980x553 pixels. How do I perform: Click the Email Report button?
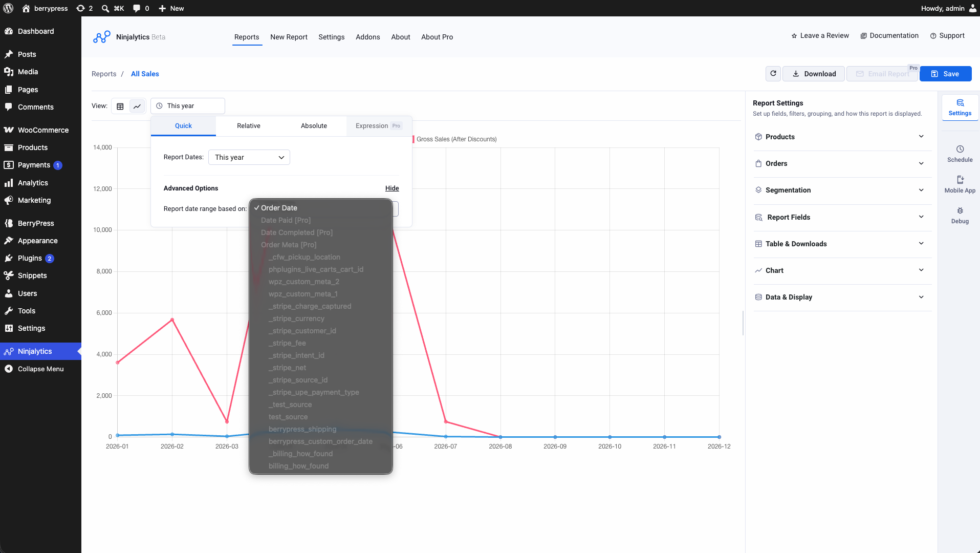(882, 74)
